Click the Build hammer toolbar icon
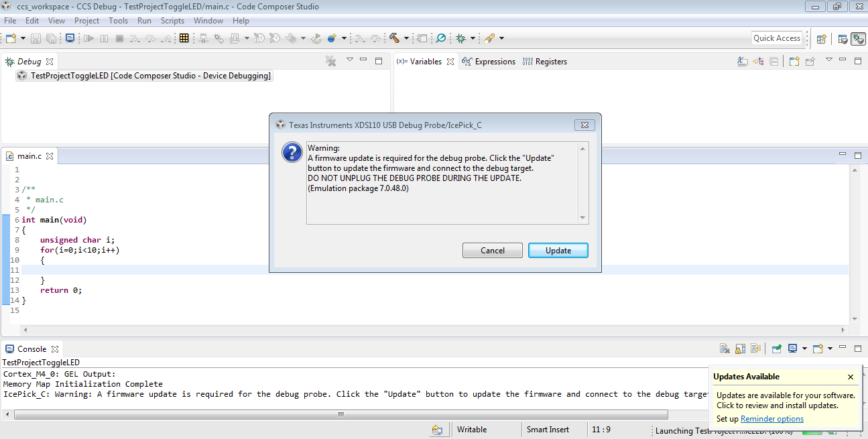Screen dimensions: 868x439 [x=394, y=38]
